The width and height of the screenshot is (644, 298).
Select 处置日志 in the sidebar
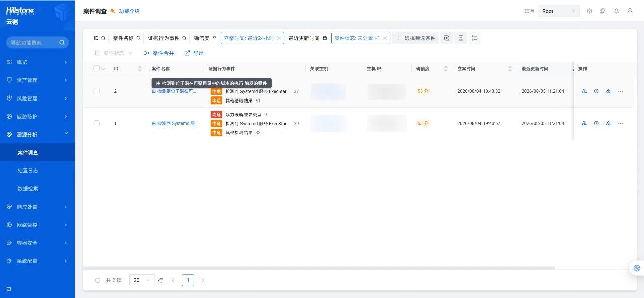tap(37, 170)
